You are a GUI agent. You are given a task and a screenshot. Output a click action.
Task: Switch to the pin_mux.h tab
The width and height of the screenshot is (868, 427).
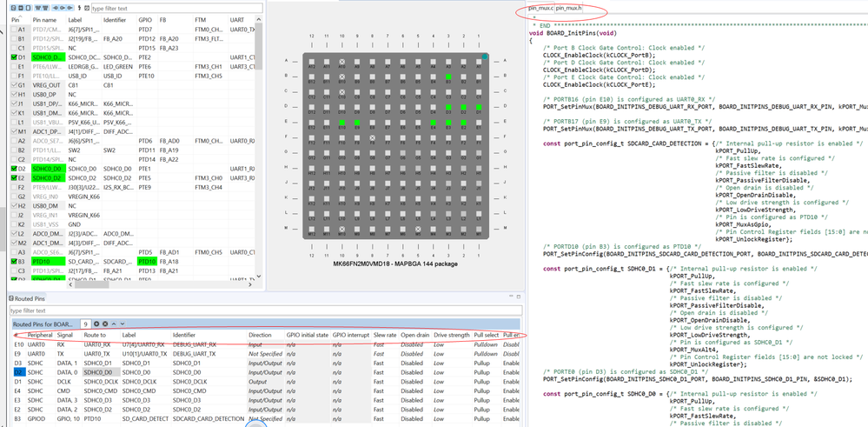pyautogui.click(x=567, y=9)
